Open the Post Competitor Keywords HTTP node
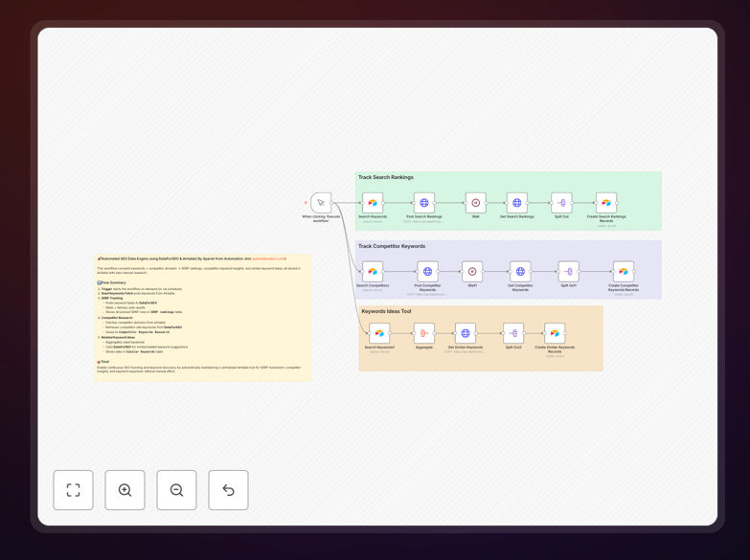The image size is (750, 560). (427, 272)
